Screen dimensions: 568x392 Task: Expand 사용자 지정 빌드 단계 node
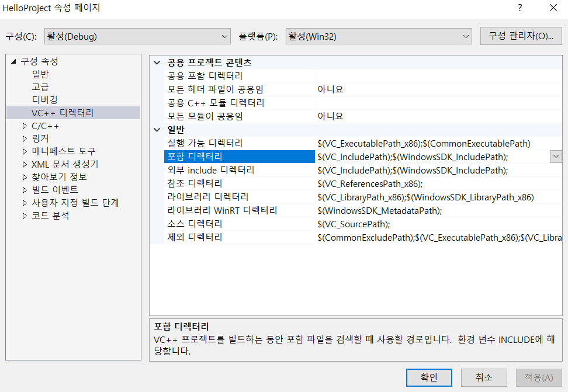(x=25, y=203)
